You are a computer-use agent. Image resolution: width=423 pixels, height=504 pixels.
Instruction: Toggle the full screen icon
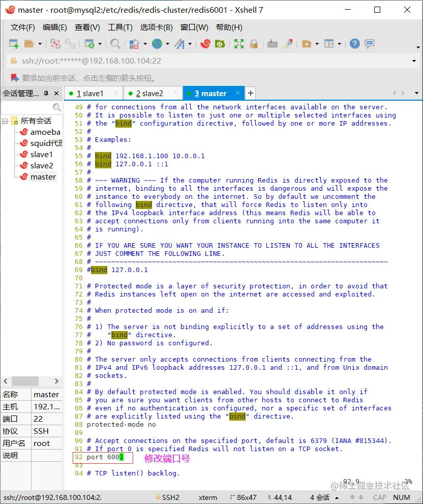(x=239, y=44)
